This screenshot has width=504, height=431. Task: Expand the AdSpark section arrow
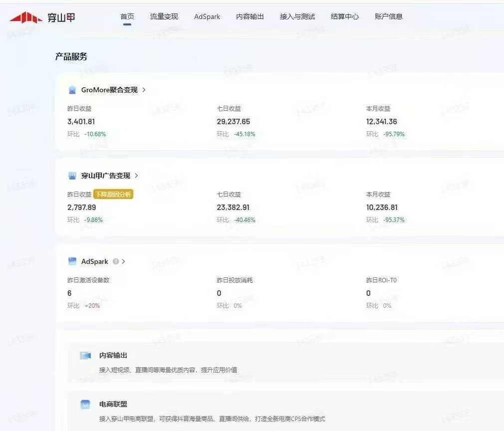tap(123, 261)
